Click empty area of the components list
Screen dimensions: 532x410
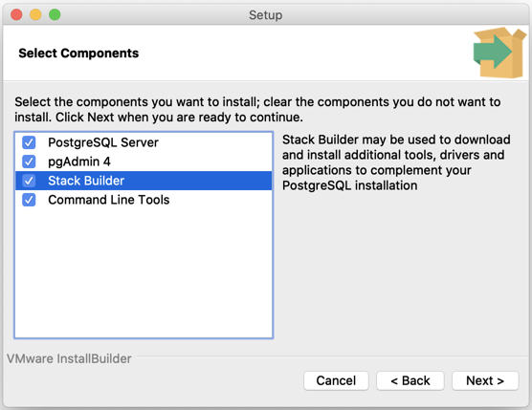(144, 271)
